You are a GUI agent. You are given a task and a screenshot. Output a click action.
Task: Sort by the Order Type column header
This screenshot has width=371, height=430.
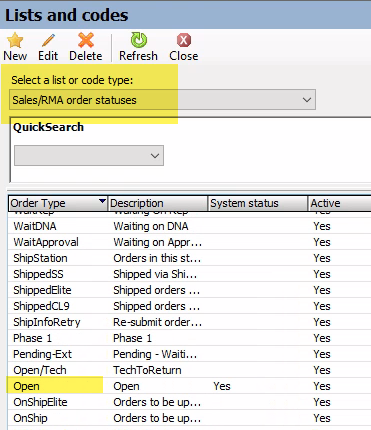pyautogui.click(x=58, y=203)
